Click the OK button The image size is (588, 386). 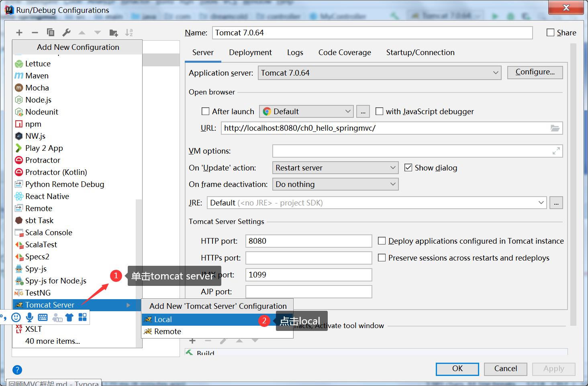[x=457, y=369]
